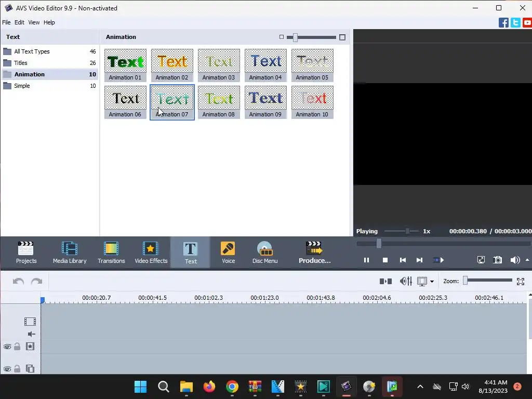The image size is (532, 399).
Task: Click the main video track filmstrip icon
Action: coord(30,321)
